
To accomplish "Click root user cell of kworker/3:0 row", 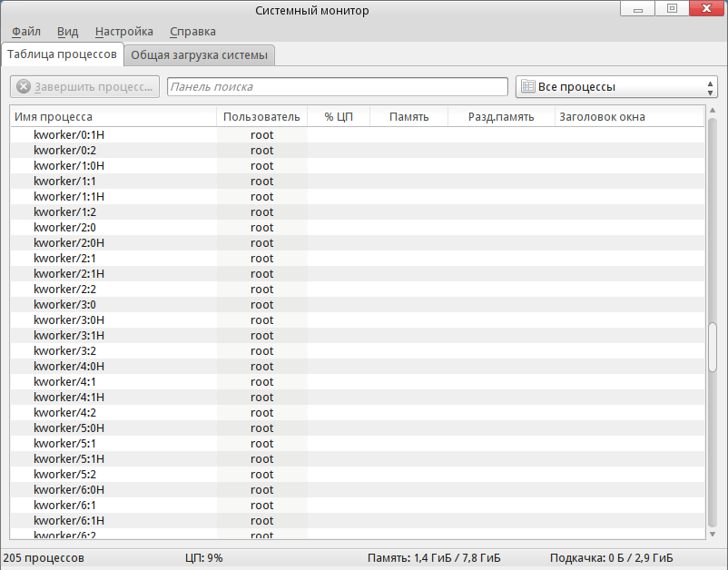I will pos(261,305).
